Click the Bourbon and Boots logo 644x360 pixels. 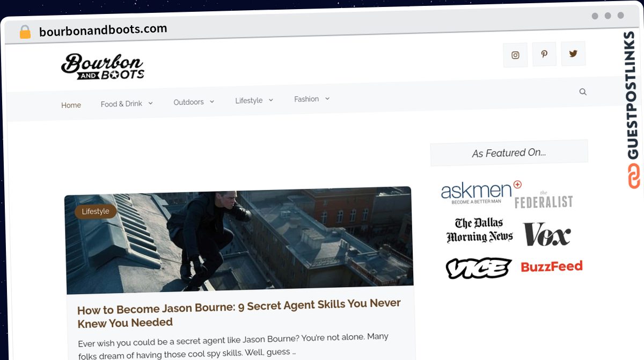[x=103, y=67]
